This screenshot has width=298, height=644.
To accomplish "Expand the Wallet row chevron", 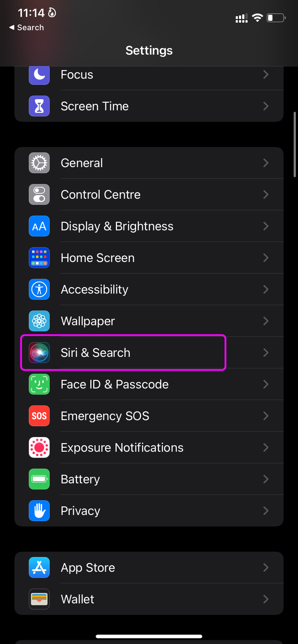I will [266, 599].
